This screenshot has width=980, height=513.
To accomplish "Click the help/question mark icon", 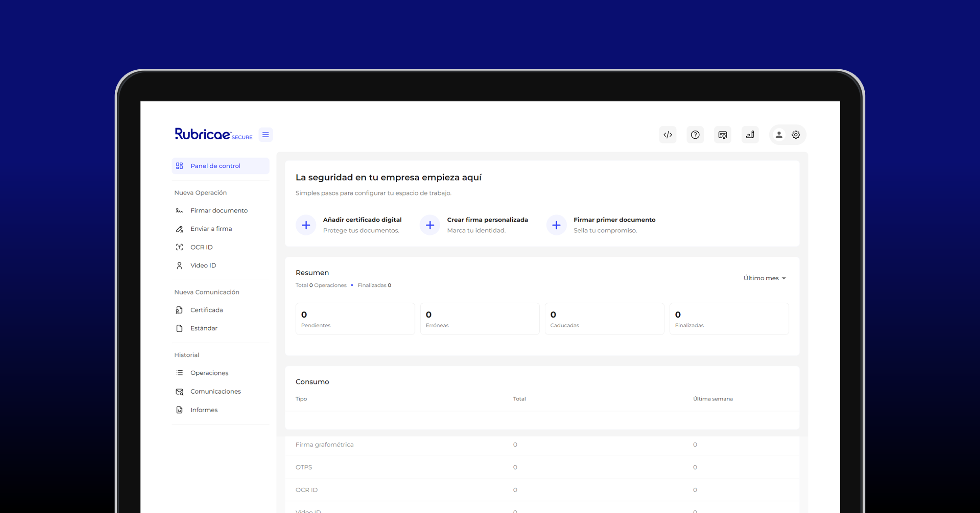I will [x=695, y=134].
